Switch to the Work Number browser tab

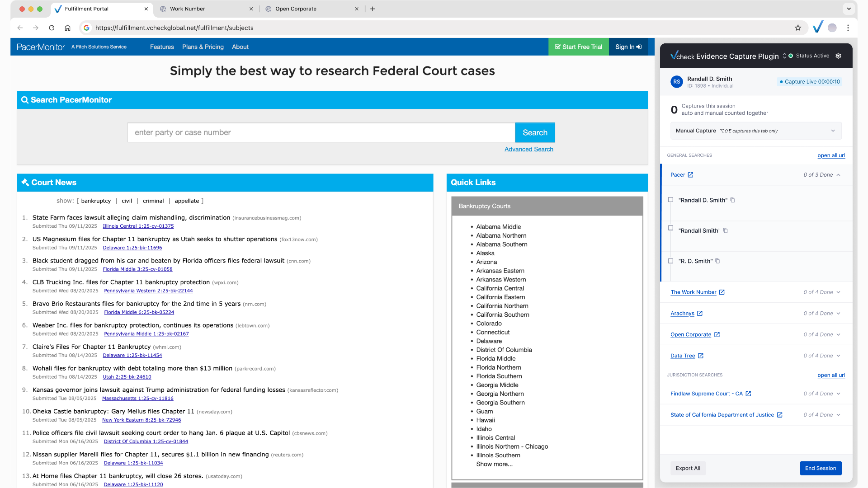point(206,9)
